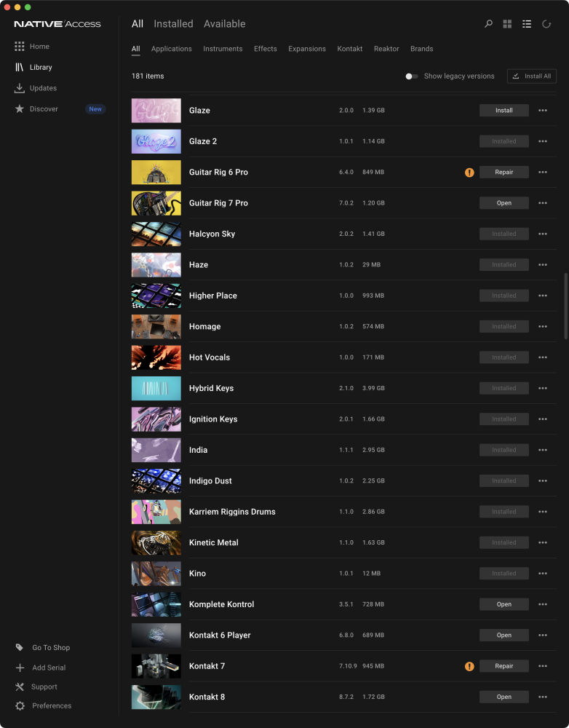The height and width of the screenshot is (728, 569).
Task: Open more options for Glaze
Action: point(543,111)
